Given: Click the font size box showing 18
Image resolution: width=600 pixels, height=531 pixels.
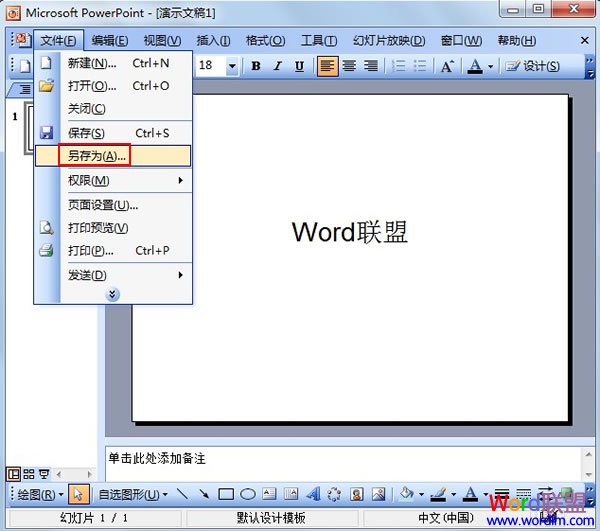Looking at the screenshot, I should pos(210,66).
